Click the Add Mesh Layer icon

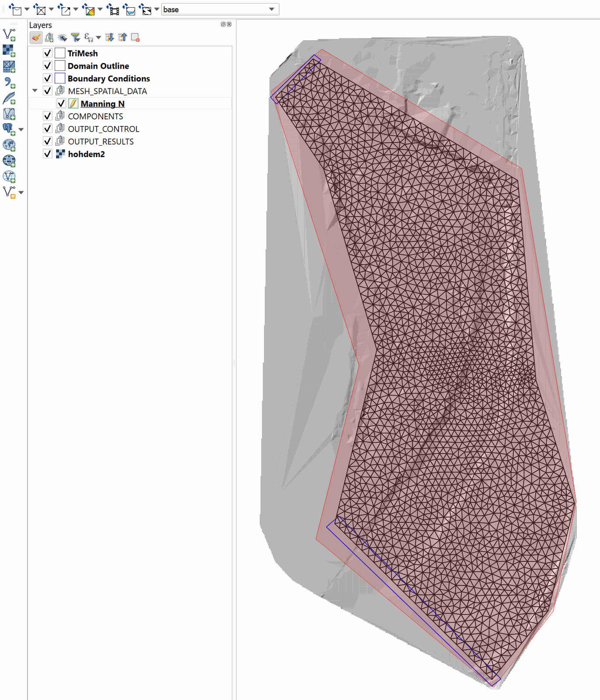(9, 66)
